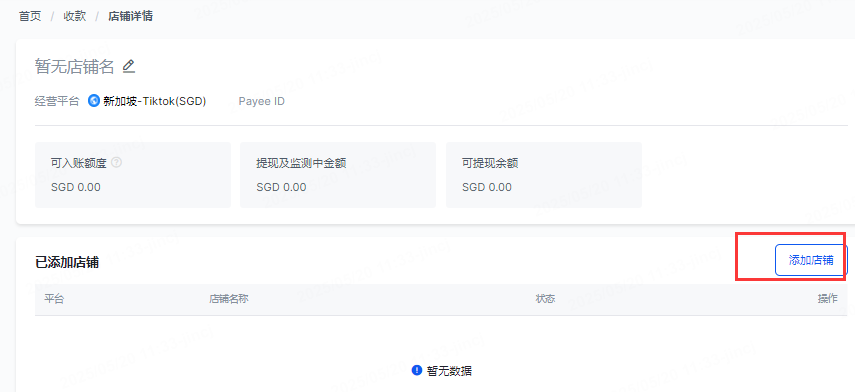Open 收款 in the breadcrumb
The height and width of the screenshot is (392, 855).
point(75,16)
